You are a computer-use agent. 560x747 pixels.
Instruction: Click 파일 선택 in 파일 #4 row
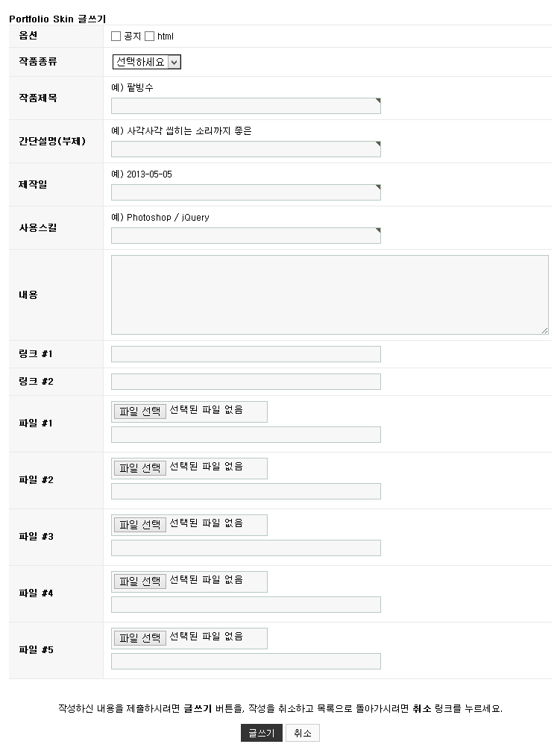coord(139,581)
